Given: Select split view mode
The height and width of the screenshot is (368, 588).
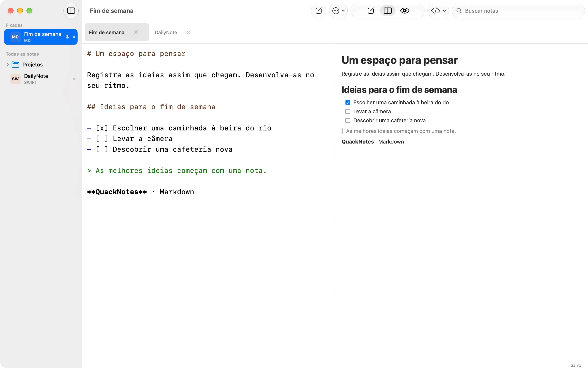Looking at the screenshot, I should click(x=388, y=11).
